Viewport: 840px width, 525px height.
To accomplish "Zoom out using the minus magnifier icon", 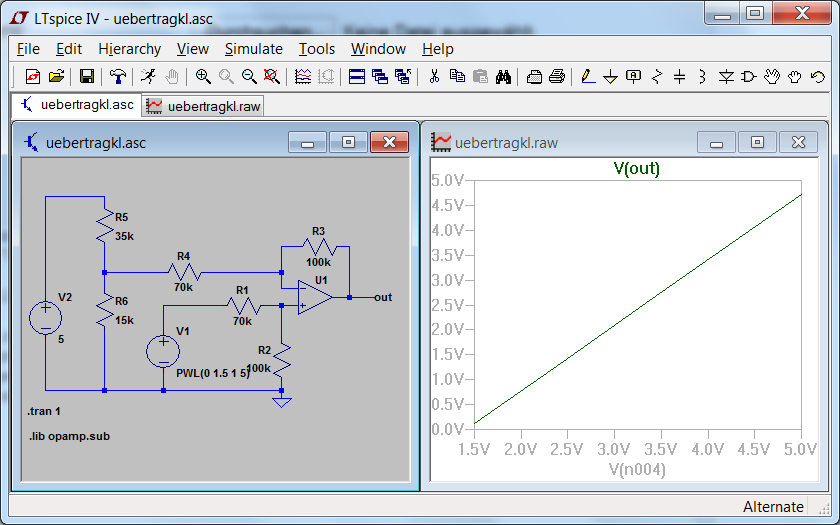I will [x=249, y=77].
